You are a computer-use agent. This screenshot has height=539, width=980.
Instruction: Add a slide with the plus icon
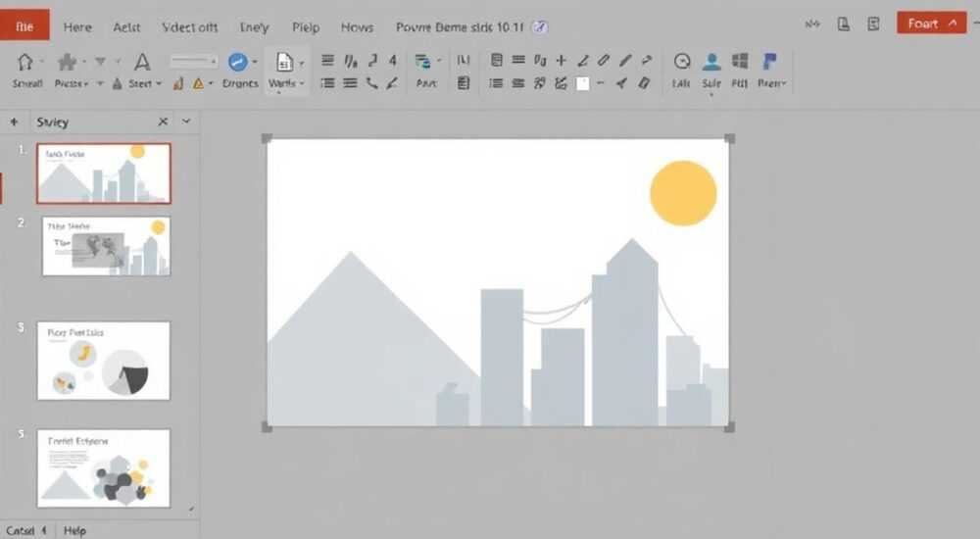(x=14, y=122)
